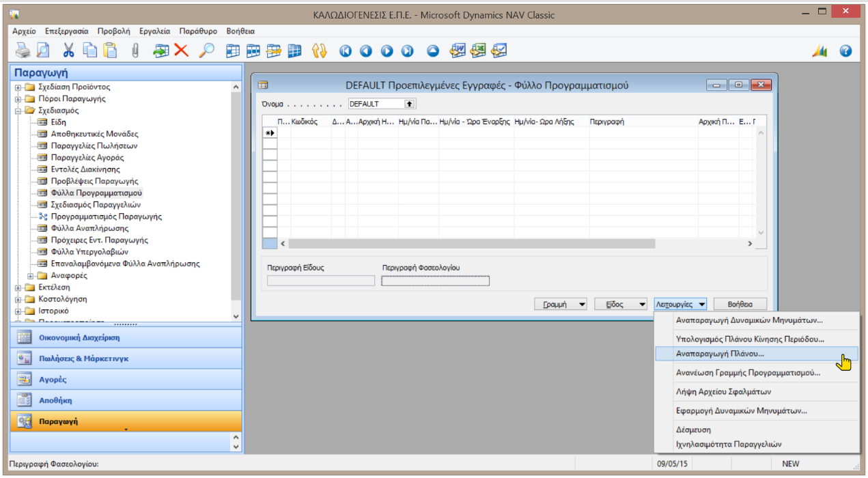Switch to Αγορές navigation section
The height and width of the screenshot is (478, 868).
[x=126, y=380]
